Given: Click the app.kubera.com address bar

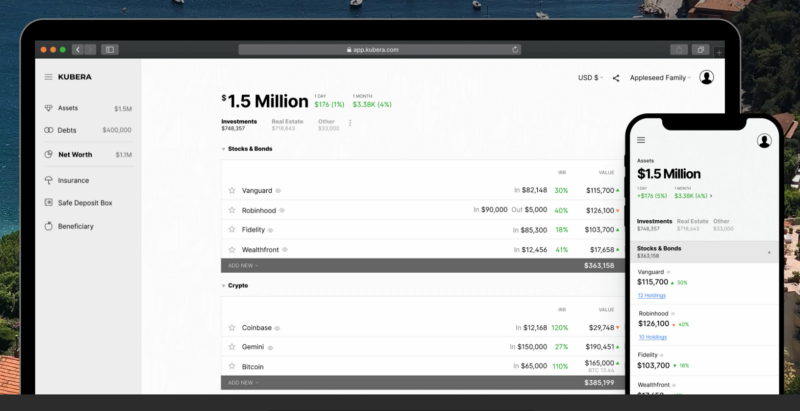Looking at the screenshot, I should pyautogui.click(x=380, y=49).
